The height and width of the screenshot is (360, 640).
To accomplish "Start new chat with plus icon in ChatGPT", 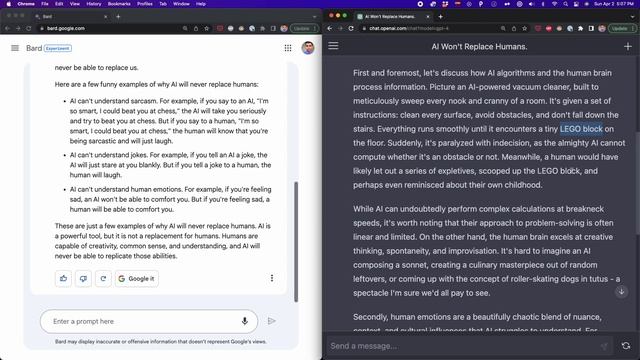I will [628, 47].
